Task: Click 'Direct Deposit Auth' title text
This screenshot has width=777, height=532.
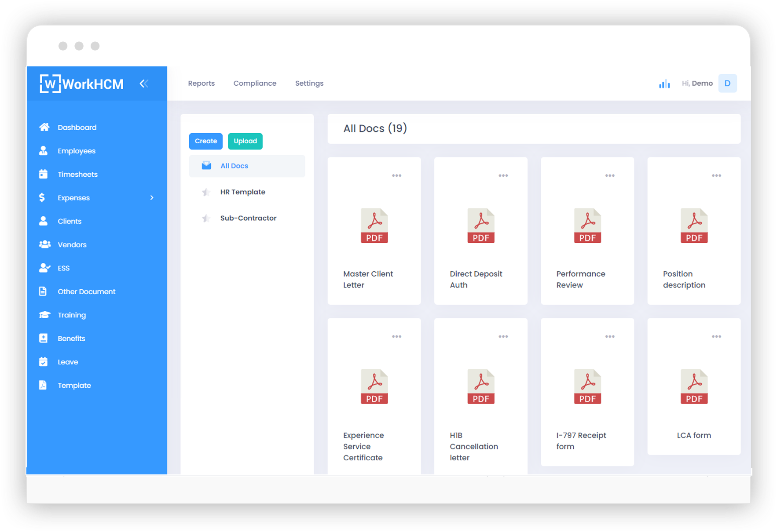Action: [x=476, y=279]
